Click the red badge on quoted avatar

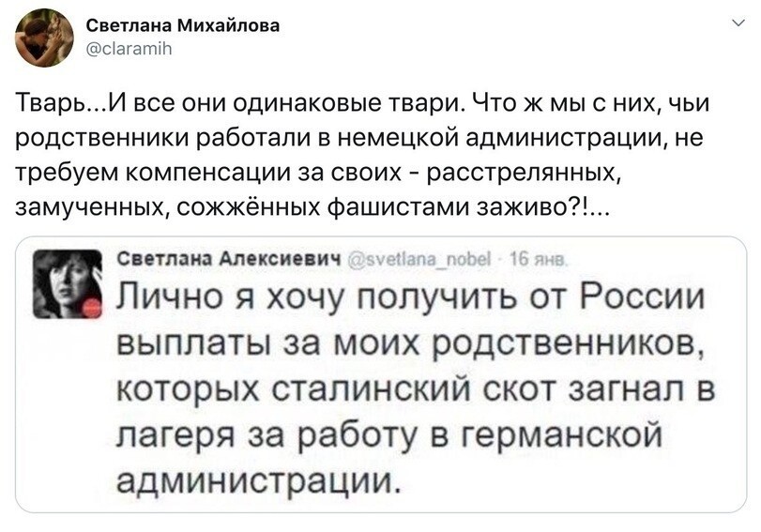(91, 308)
